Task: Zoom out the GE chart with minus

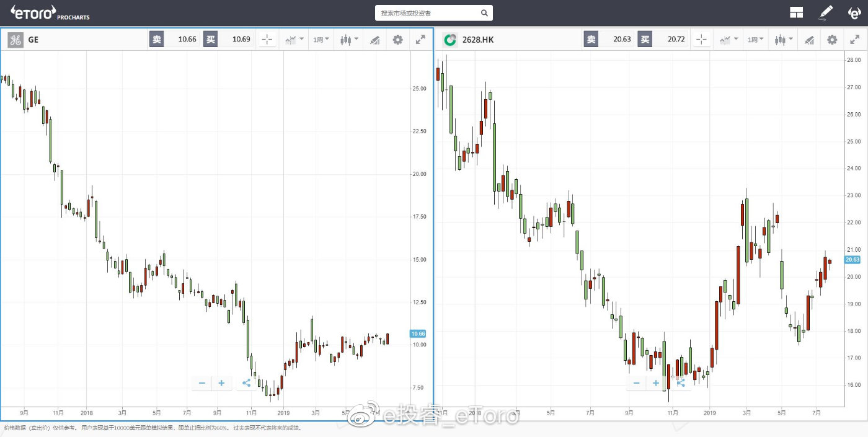Action: [202, 383]
